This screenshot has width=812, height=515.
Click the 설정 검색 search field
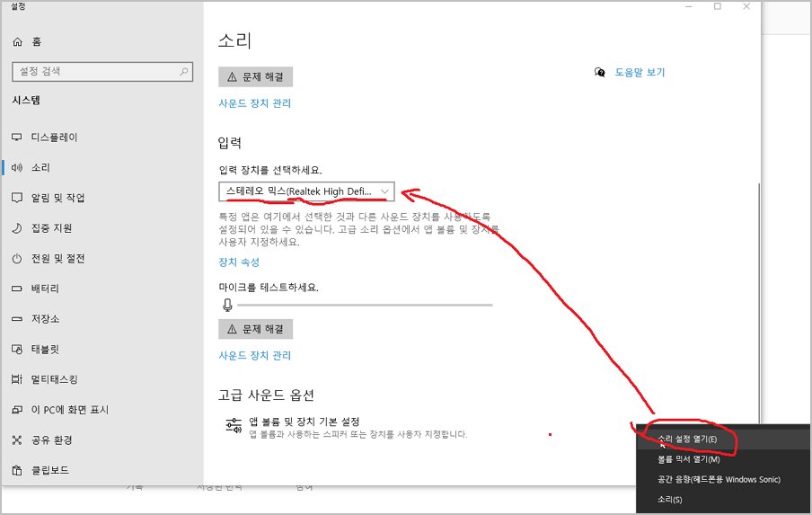pyautogui.click(x=102, y=72)
